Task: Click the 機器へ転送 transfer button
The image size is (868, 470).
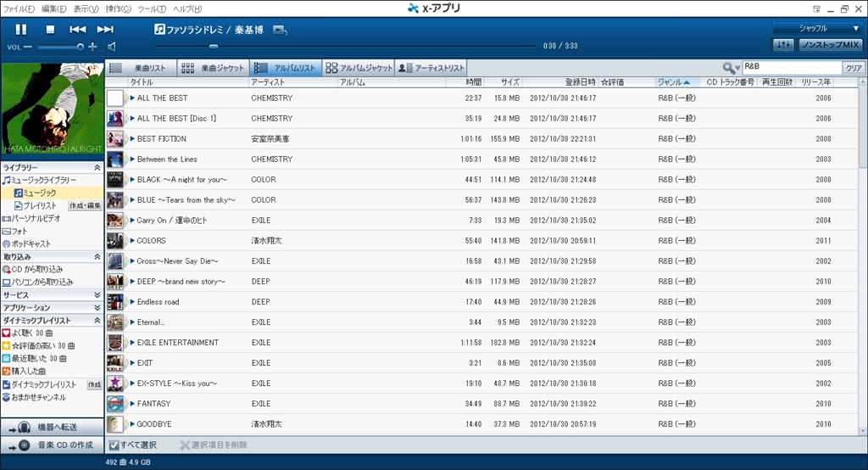Action: [52, 427]
